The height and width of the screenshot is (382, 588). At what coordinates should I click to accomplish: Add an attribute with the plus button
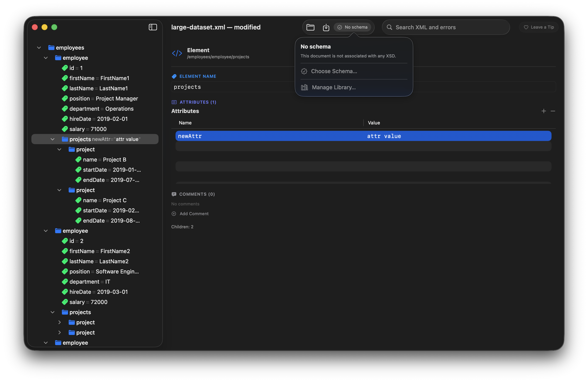click(x=543, y=111)
